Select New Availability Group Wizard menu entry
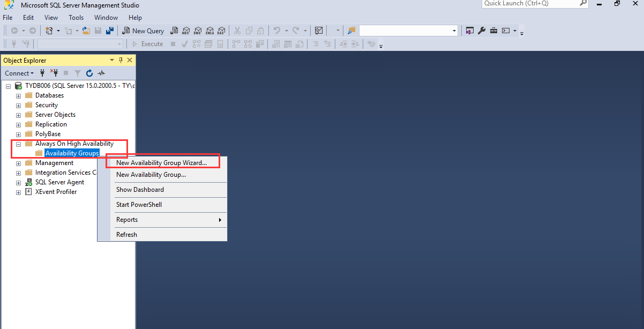 161,163
